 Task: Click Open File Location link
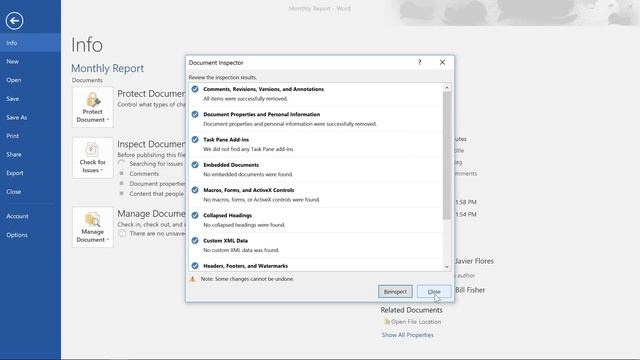(x=416, y=322)
